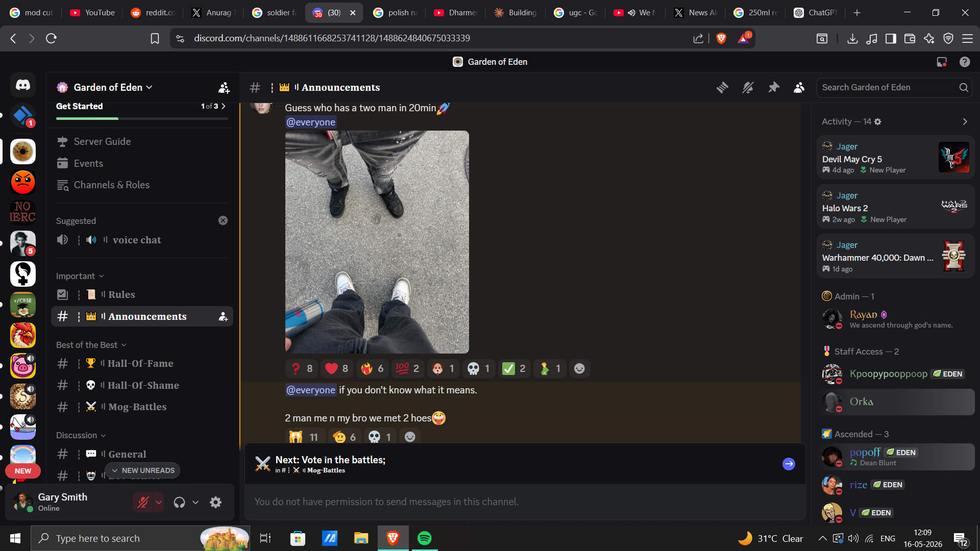Add reaction to the photo message

tap(579, 368)
